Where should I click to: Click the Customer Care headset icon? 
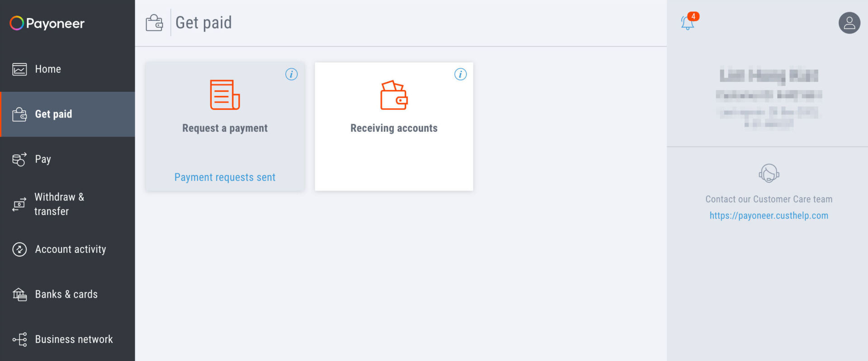[769, 173]
